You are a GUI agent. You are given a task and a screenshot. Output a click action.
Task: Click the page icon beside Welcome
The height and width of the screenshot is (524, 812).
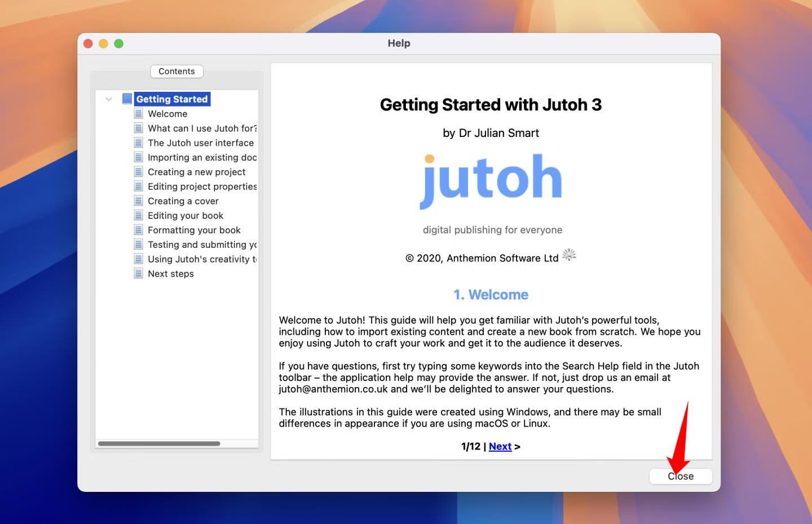coord(138,114)
